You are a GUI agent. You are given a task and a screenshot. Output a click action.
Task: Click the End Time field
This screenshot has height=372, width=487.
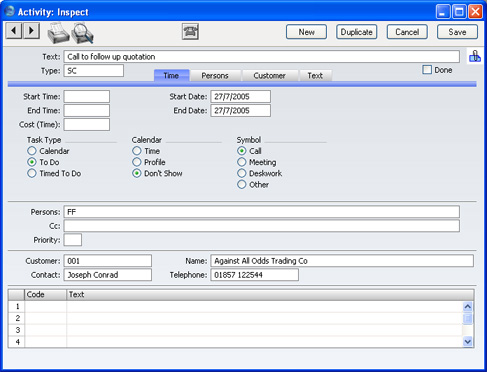pos(87,111)
